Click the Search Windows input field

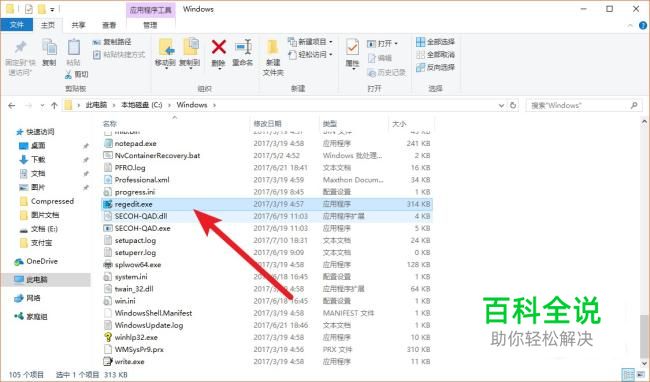(x=584, y=105)
